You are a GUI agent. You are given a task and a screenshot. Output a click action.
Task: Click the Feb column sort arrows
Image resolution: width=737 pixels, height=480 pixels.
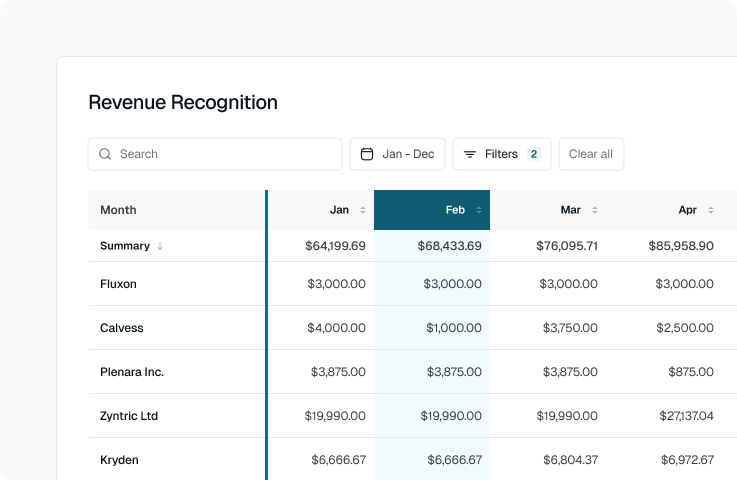(x=479, y=210)
